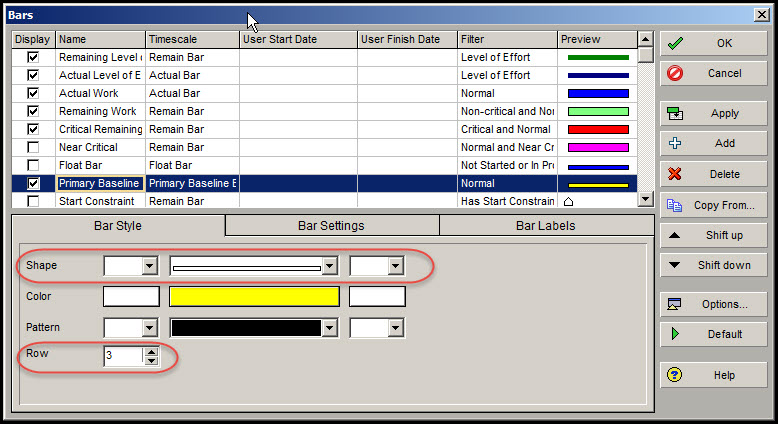Open the Bar Labels tab
Image resolution: width=778 pixels, height=424 pixels.
pyautogui.click(x=545, y=226)
